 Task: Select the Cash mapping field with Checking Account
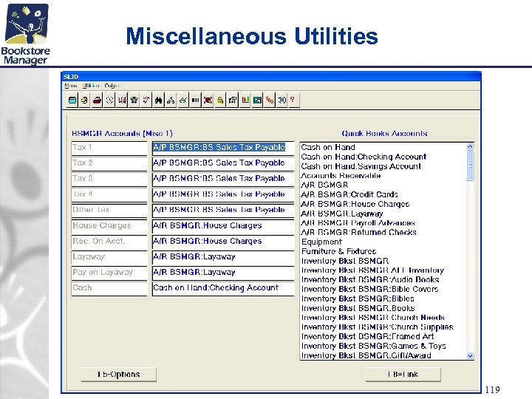coord(223,288)
